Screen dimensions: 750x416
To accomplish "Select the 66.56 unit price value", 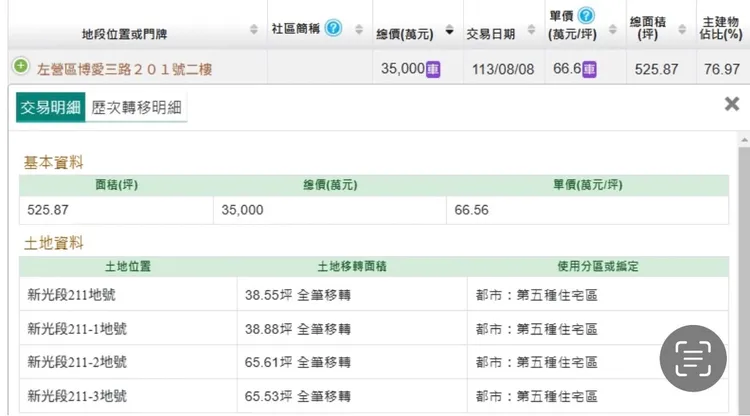I will point(471,210).
